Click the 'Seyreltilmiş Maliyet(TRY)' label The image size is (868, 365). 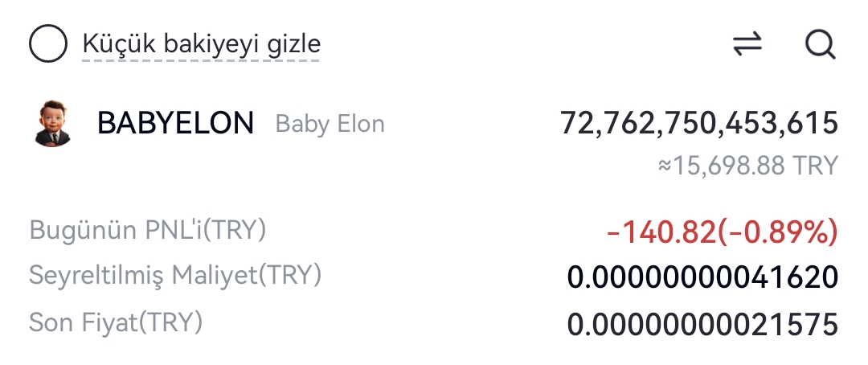(175, 275)
